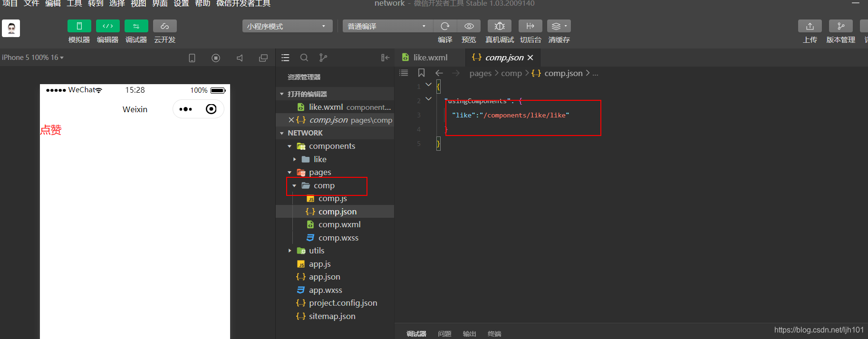The width and height of the screenshot is (868, 339).
Task: Select like.wxml in open editors list
Action: 335,107
